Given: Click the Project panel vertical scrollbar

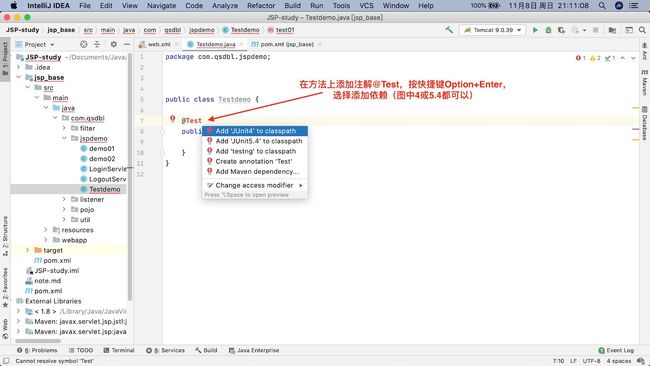Looking at the screenshot, I should 130,176.
